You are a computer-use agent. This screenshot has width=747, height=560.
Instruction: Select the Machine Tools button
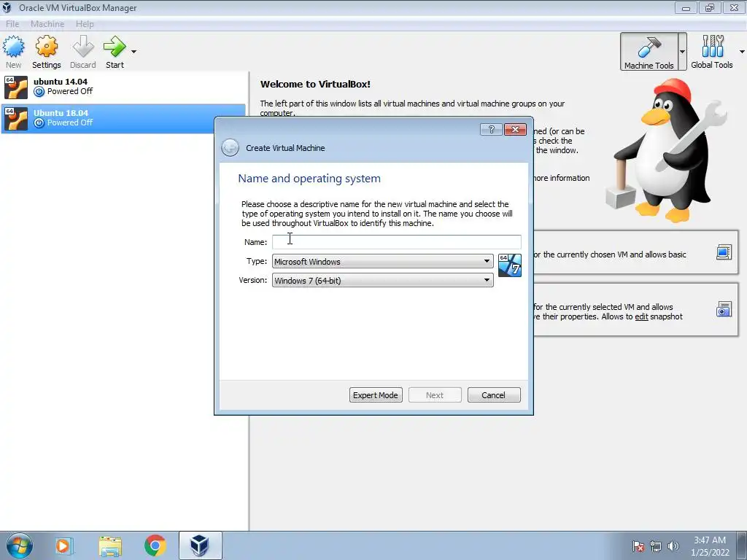649,52
